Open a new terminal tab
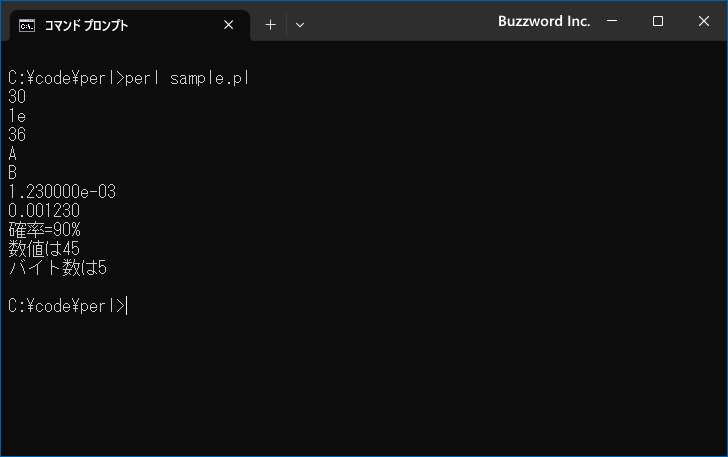Viewport: 728px width, 457px height. pyautogui.click(x=270, y=25)
